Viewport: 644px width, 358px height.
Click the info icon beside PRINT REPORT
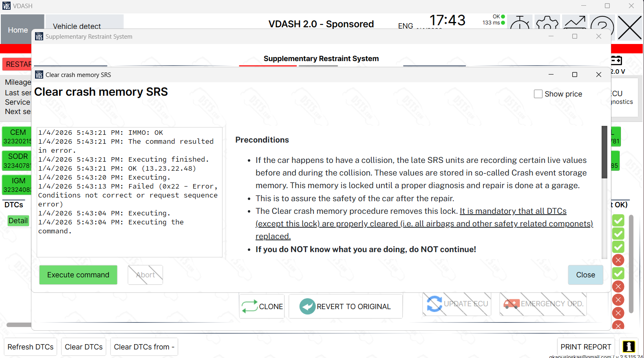[x=629, y=347]
